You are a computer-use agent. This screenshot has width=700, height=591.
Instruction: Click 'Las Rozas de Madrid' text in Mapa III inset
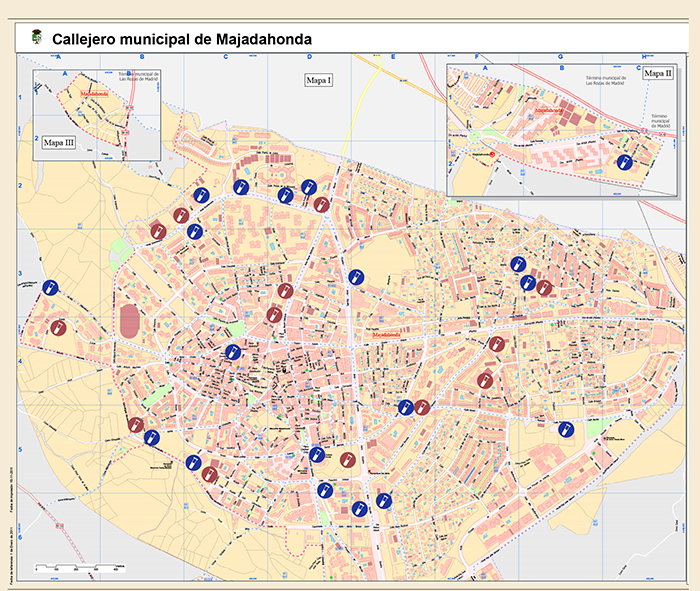138,79
